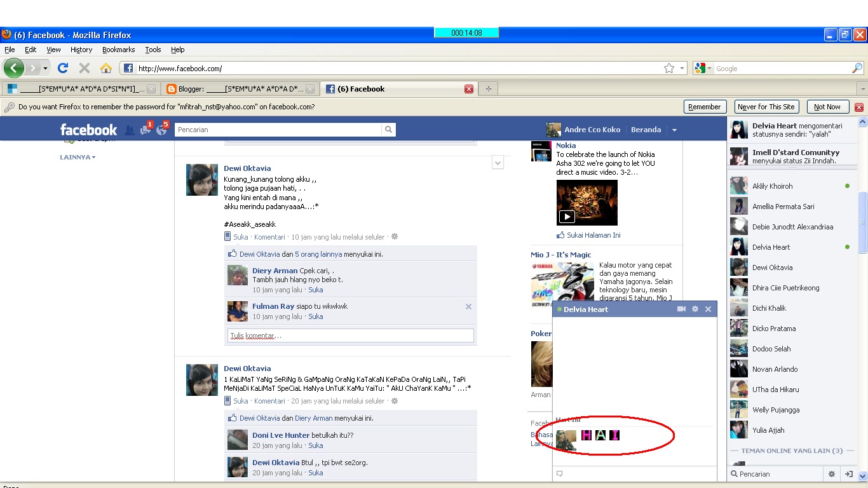Click the Mio J - It's Magic ad title
868x488 pixels.
[561, 255]
